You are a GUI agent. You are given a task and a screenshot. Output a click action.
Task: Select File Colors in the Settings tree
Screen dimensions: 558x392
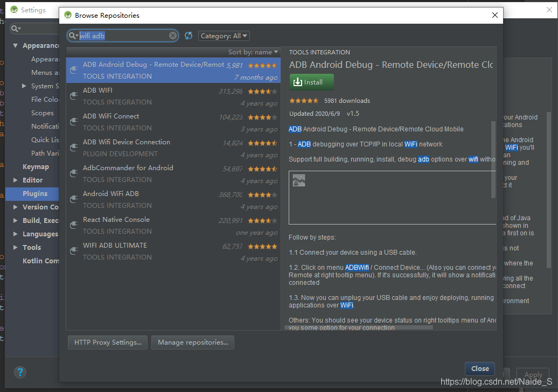pyautogui.click(x=45, y=100)
